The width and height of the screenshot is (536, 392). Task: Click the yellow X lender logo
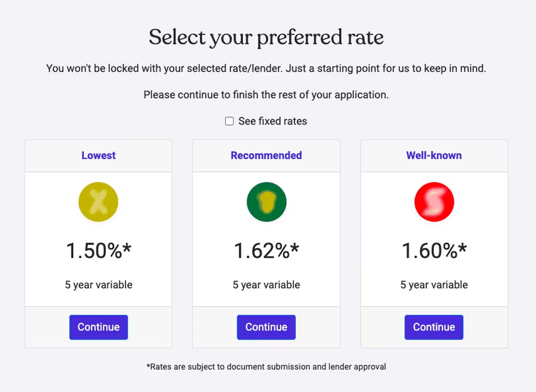pyautogui.click(x=98, y=202)
